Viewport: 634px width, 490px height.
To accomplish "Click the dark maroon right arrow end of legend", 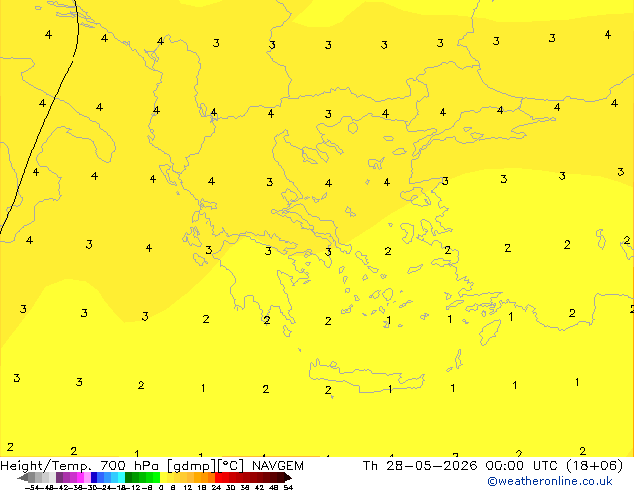I will coord(287,477).
